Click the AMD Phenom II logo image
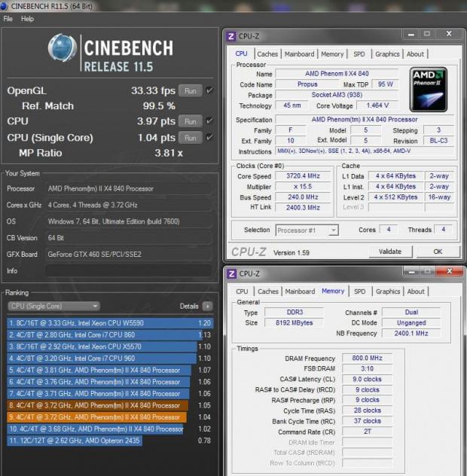Image resolution: width=467 pixels, height=476 pixels. pos(428,89)
